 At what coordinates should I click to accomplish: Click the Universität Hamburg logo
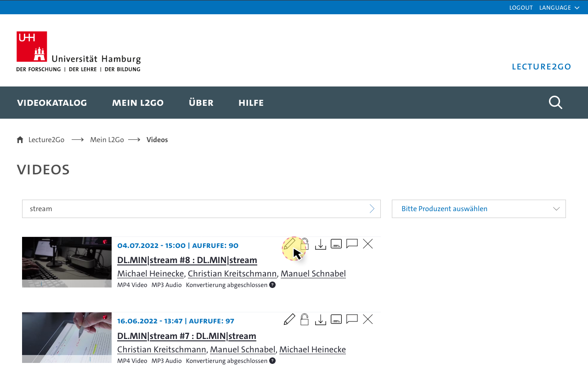(79, 52)
